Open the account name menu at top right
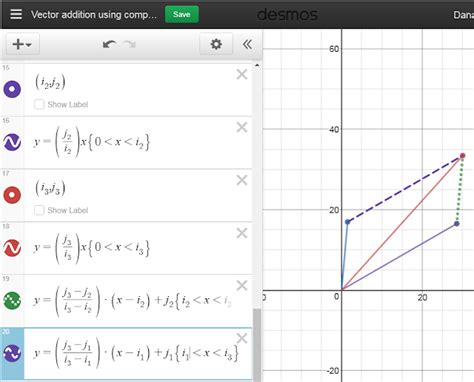Viewport: 474px width, 382px height. (464, 15)
